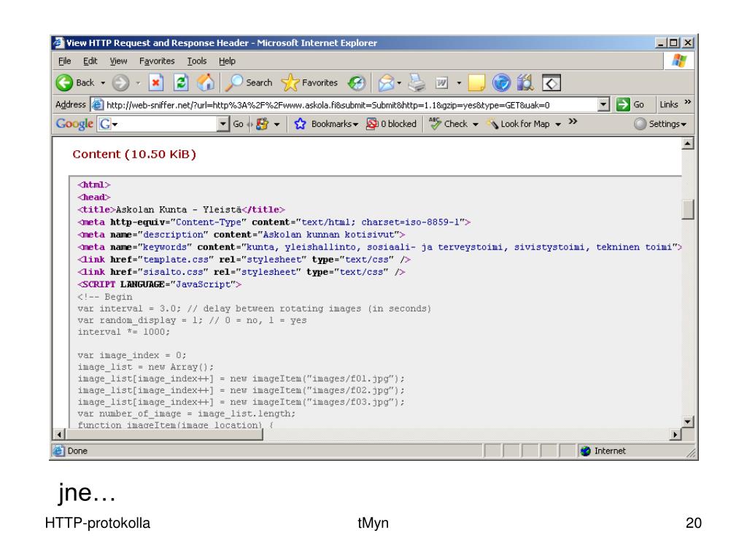Click the 'template.css' link tag line
This screenshot has width=747, height=560.
[x=244, y=260]
